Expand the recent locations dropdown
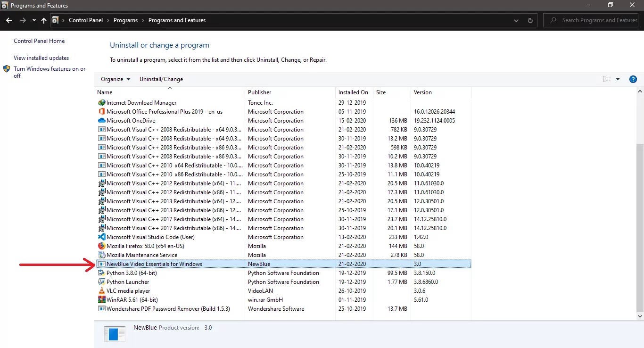644x348 pixels. coord(34,20)
